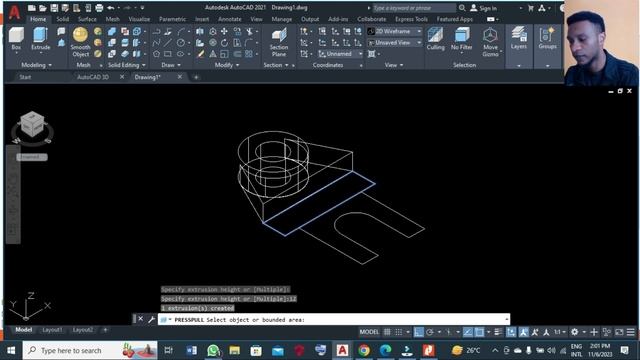The height and width of the screenshot is (360, 640).
Task: Expand the Modify panel
Action: (x=227, y=65)
